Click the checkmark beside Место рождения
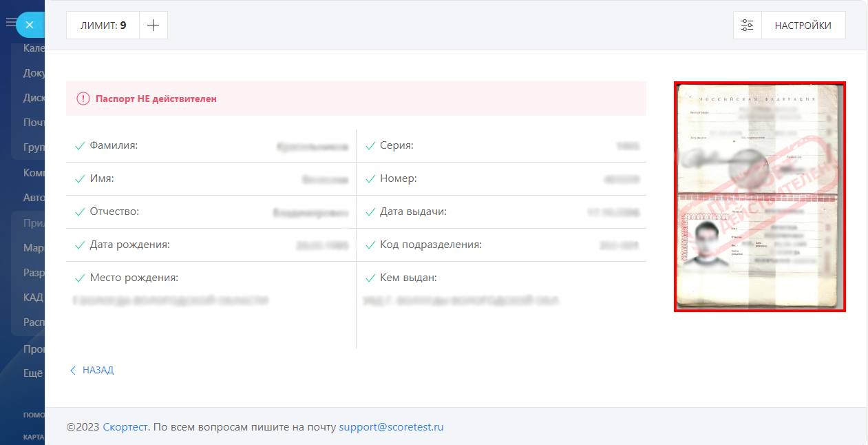 (80, 278)
